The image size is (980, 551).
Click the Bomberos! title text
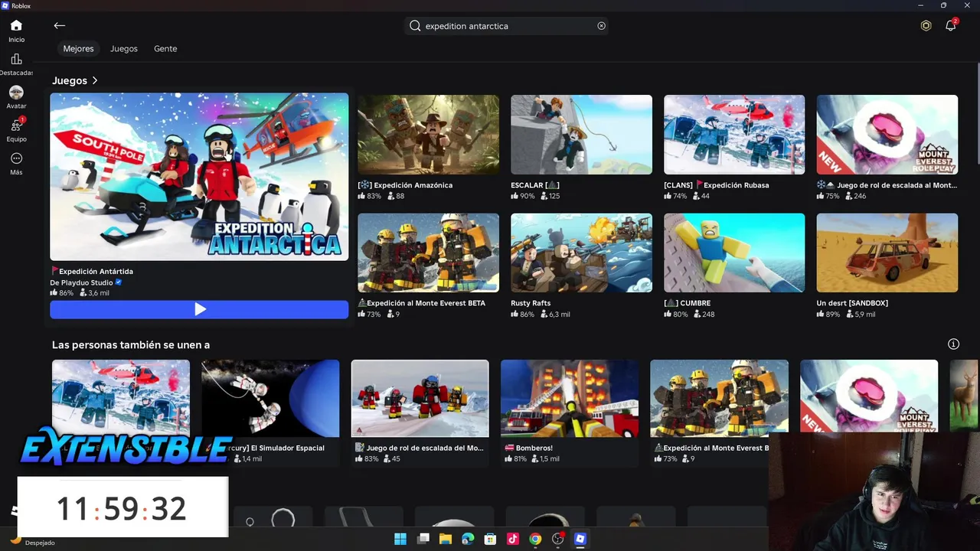[529, 448]
